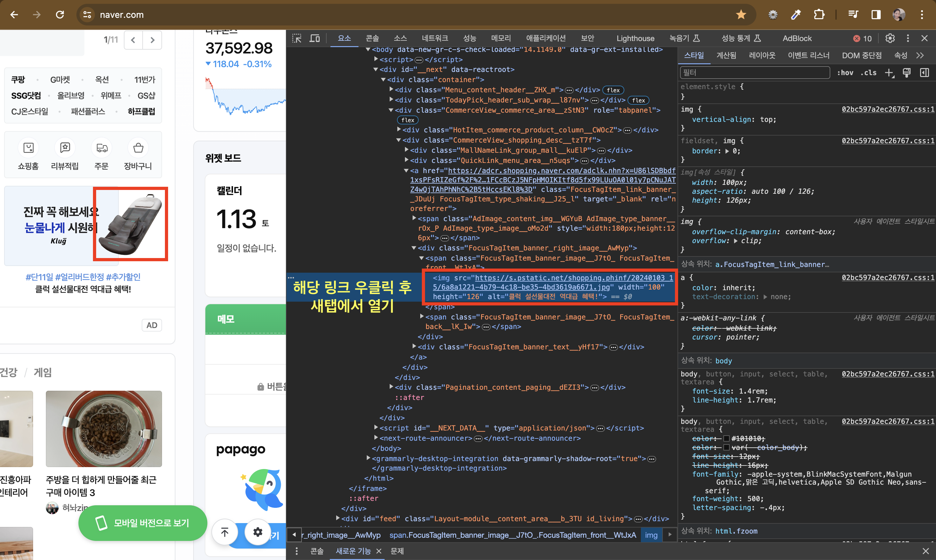This screenshot has width=936, height=560.
Task: Click the scroll-to-top arrow button
Action: click(x=225, y=532)
